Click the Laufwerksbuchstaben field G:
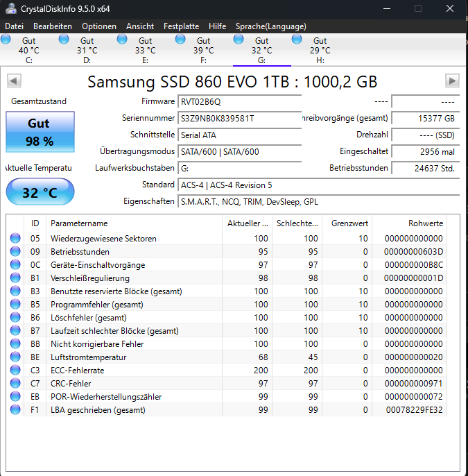Viewport: 468px width, 476px height. pyautogui.click(x=240, y=169)
